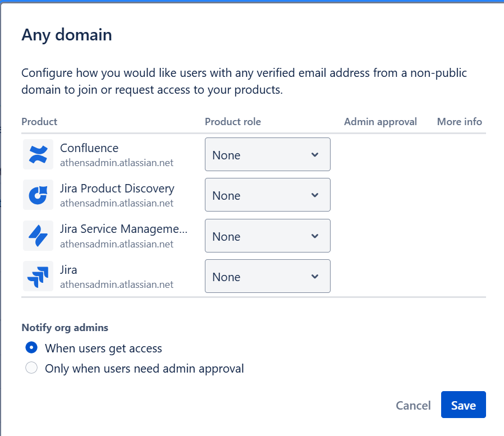
Task: Click the site URL under Jira Product Discovery
Action: point(117,203)
